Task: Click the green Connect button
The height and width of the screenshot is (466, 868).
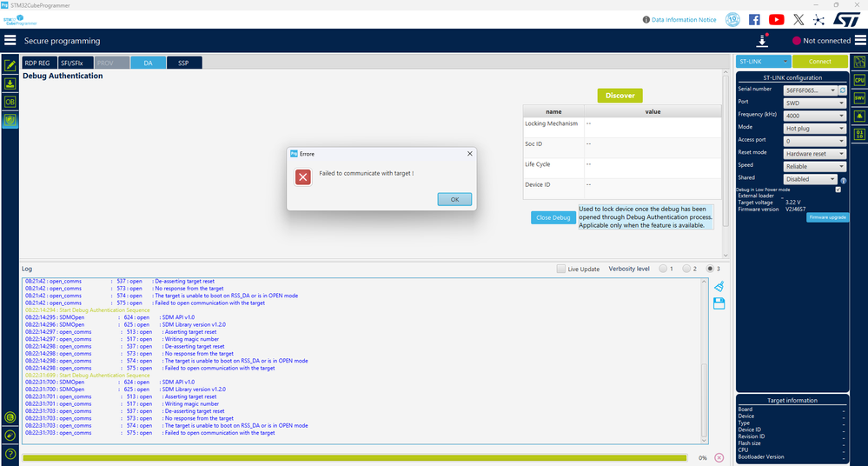Action: [x=820, y=62]
